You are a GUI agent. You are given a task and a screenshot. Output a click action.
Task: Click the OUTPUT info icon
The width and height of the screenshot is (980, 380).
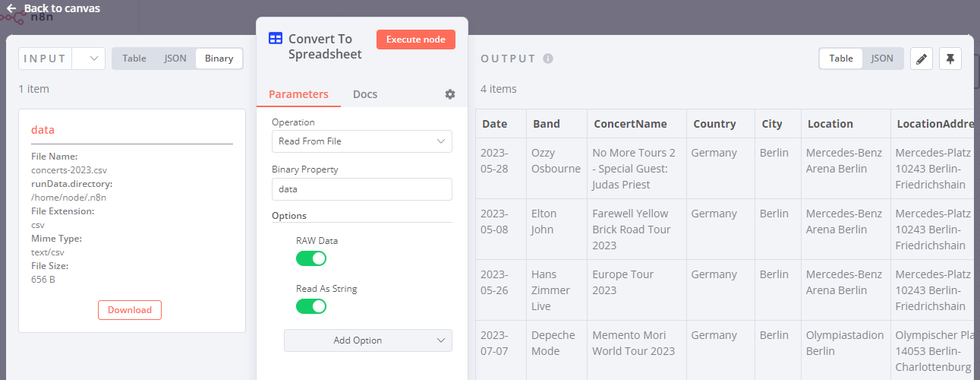(x=548, y=59)
